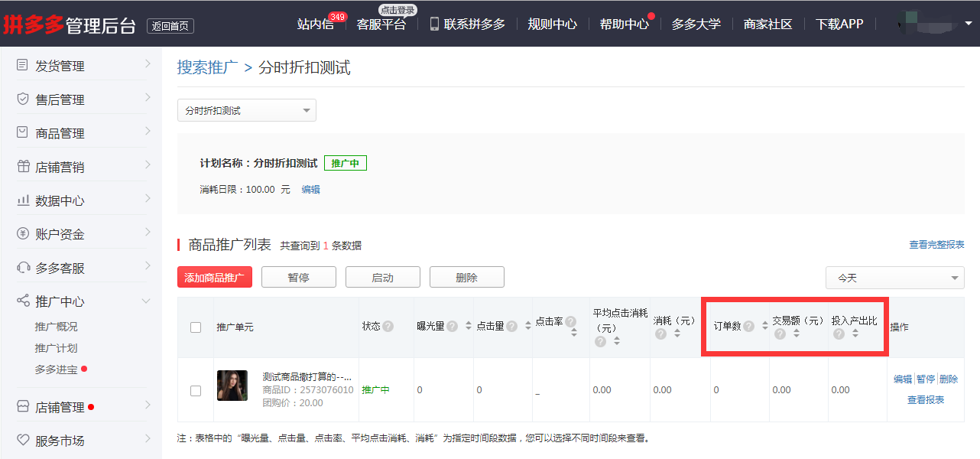
Task: Click the 多多客服 headset icon
Action: (22, 268)
